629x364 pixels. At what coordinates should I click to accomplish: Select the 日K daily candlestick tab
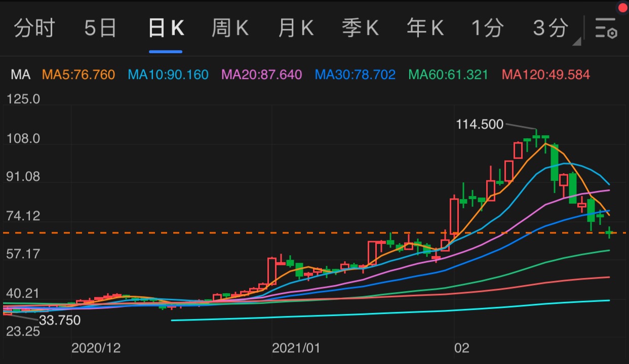click(166, 28)
